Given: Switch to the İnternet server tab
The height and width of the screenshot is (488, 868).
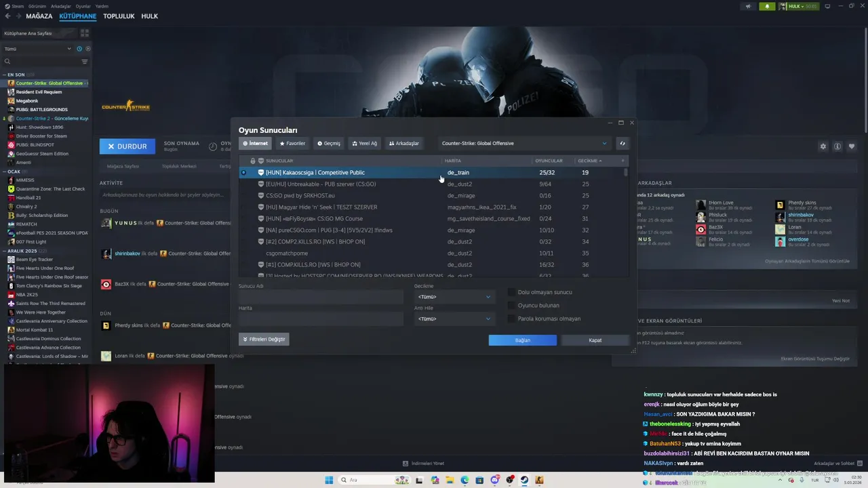Looking at the screenshot, I should point(255,143).
